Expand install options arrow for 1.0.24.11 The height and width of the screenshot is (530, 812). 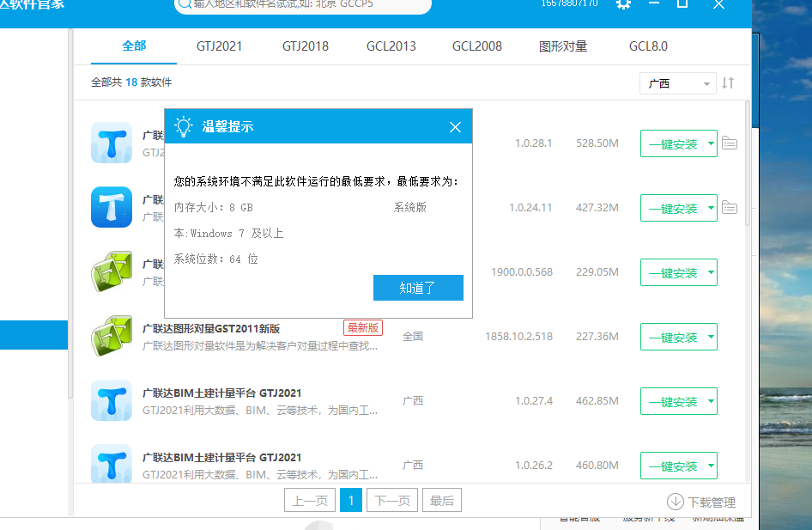click(x=711, y=208)
